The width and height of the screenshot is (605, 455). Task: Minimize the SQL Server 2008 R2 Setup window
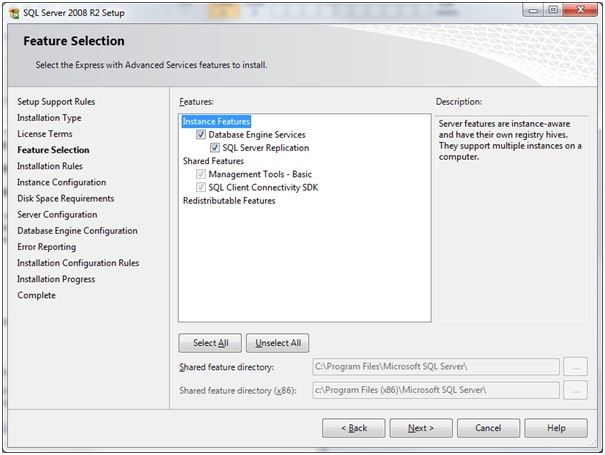534,10
